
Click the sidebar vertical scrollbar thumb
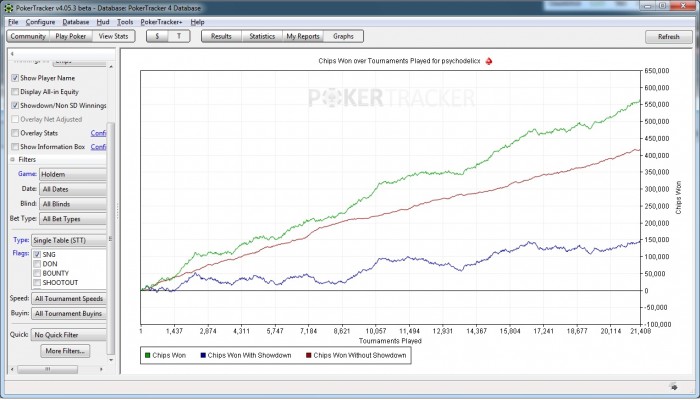point(111,238)
